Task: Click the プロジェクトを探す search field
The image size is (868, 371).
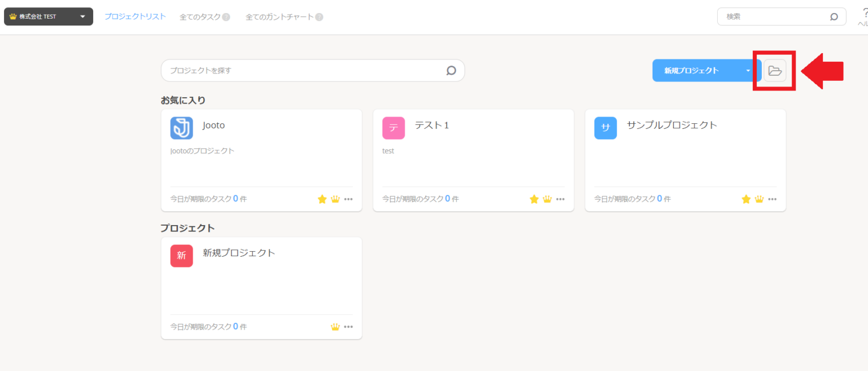Action: tap(254, 70)
